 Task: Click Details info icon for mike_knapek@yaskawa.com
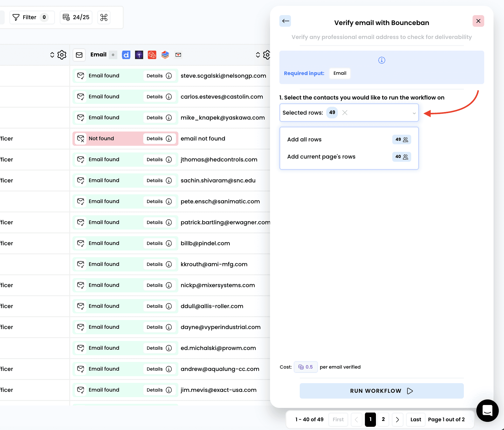pos(169,118)
